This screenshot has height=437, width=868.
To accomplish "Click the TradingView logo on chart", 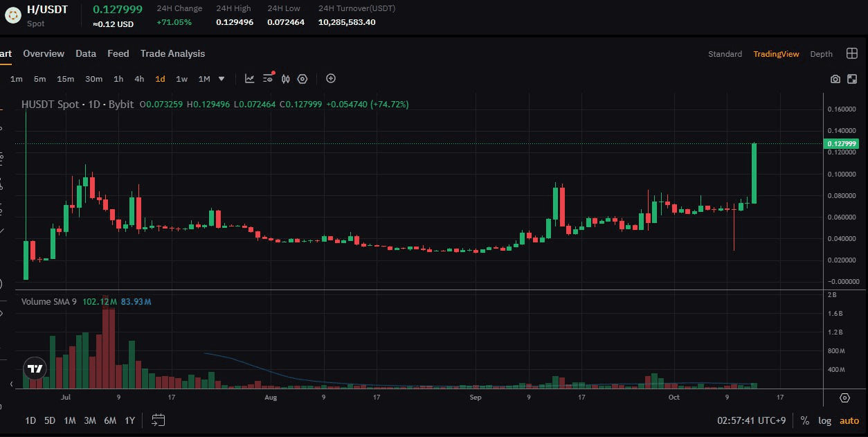I will pyautogui.click(x=35, y=369).
